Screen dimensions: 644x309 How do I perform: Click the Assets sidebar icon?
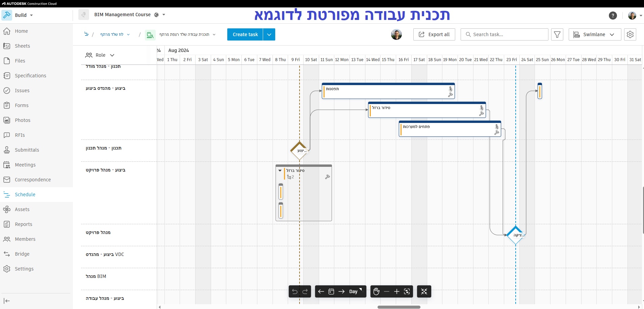point(7,209)
